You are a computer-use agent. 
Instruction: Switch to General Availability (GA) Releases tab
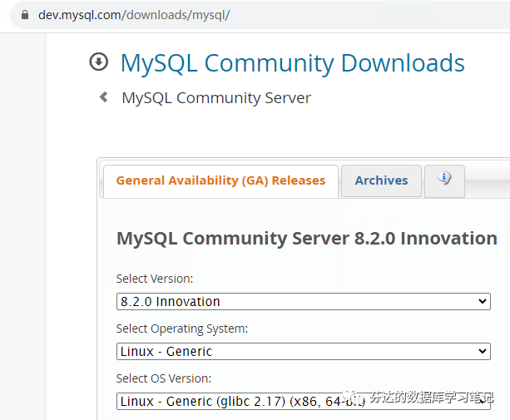(220, 180)
